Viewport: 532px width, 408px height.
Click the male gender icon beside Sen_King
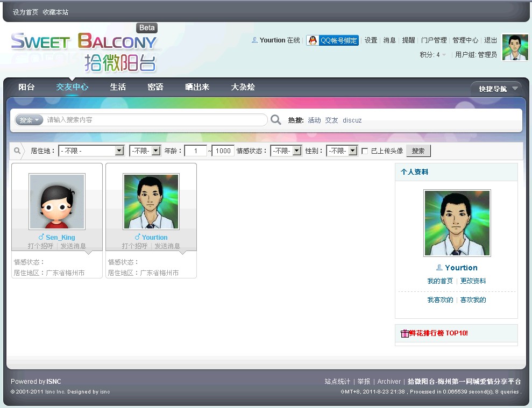coord(41,237)
